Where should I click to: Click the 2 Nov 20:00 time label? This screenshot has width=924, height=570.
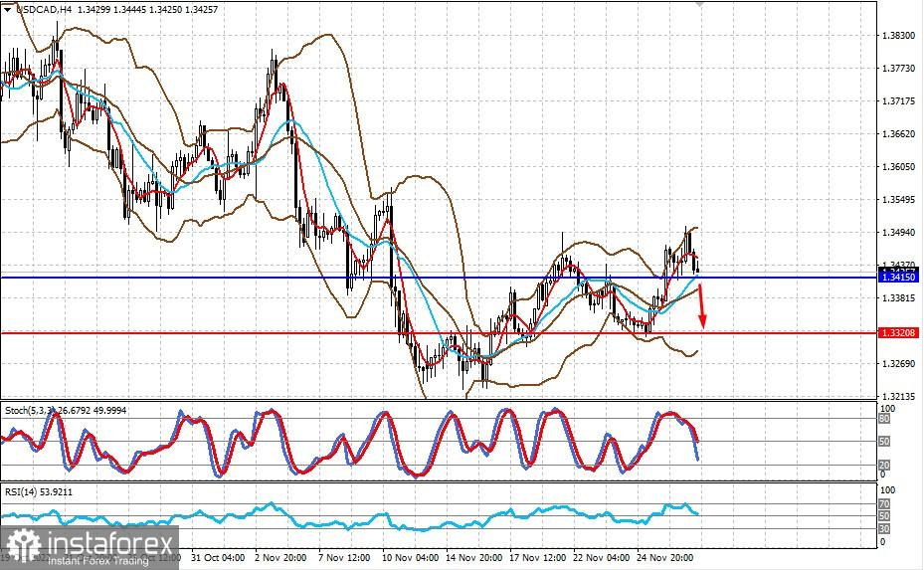(280, 557)
